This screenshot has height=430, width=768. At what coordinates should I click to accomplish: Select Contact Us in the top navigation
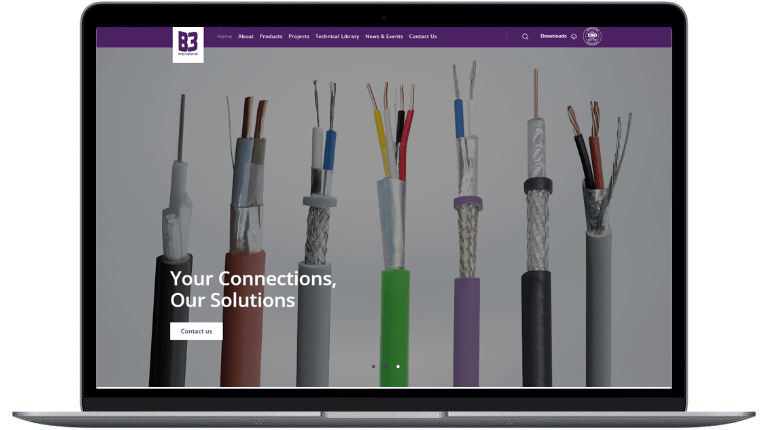(423, 36)
